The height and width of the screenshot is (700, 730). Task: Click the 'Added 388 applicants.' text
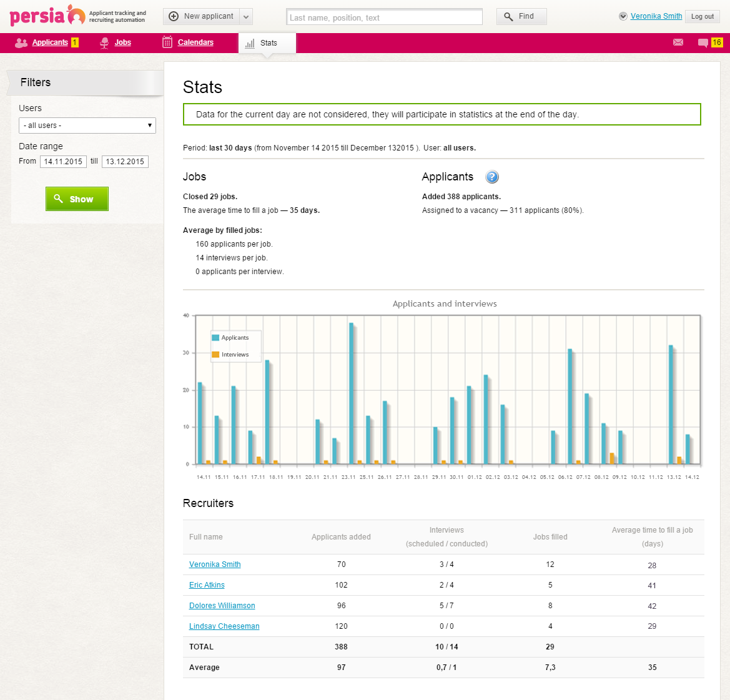point(461,197)
